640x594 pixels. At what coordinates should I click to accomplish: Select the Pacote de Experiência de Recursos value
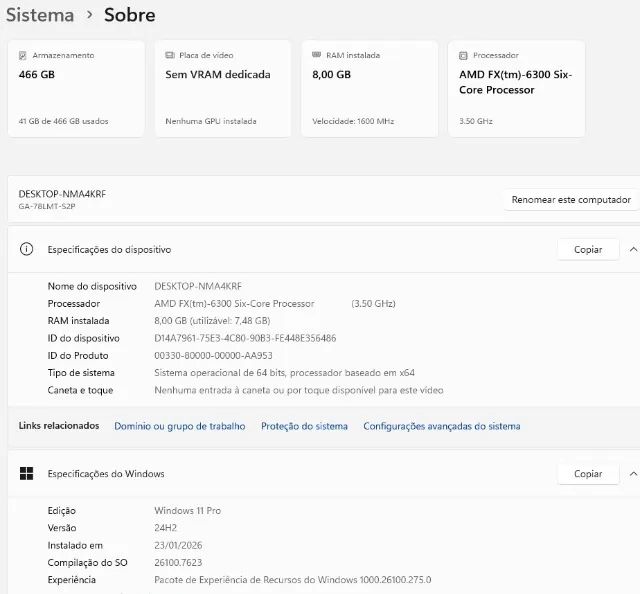(293, 580)
